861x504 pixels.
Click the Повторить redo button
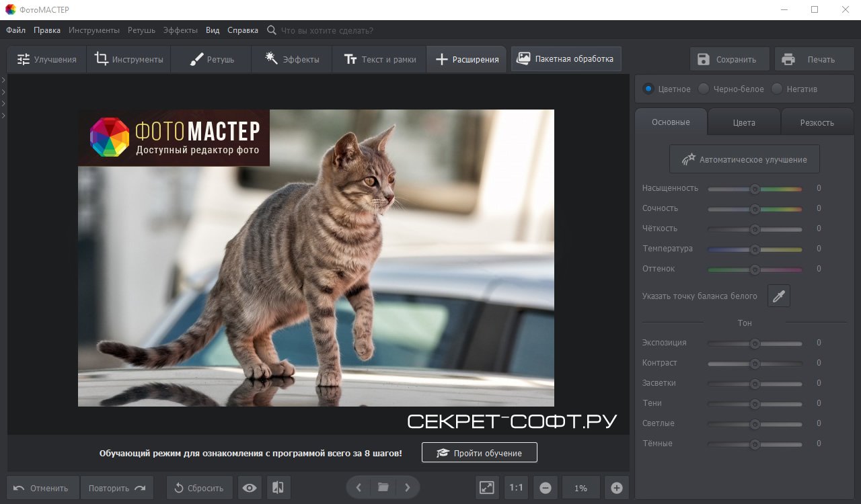click(x=117, y=488)
